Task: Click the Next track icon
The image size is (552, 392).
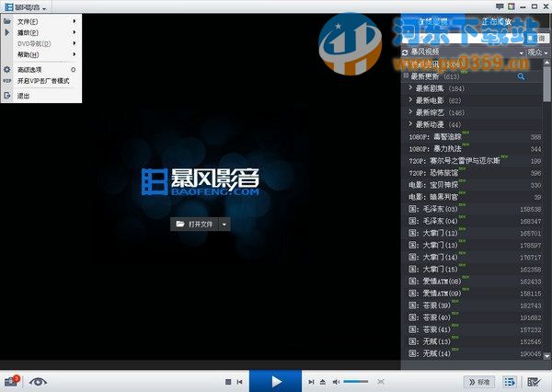Action: click(x=311, y=382)
